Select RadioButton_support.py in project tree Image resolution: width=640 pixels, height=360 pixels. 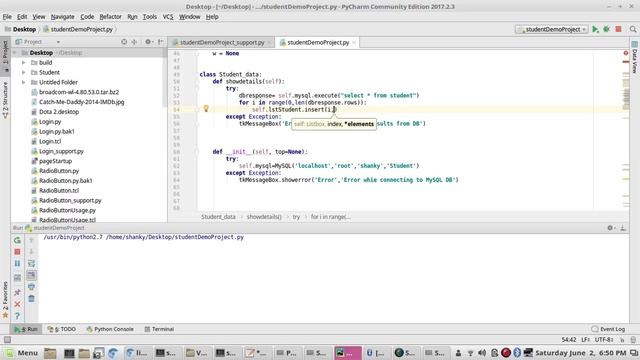70,200
